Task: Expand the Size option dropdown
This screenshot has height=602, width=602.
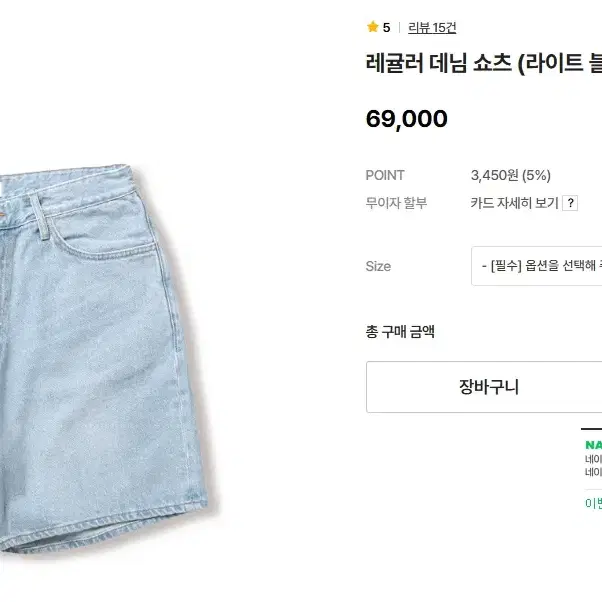Action: coord(536,266)
